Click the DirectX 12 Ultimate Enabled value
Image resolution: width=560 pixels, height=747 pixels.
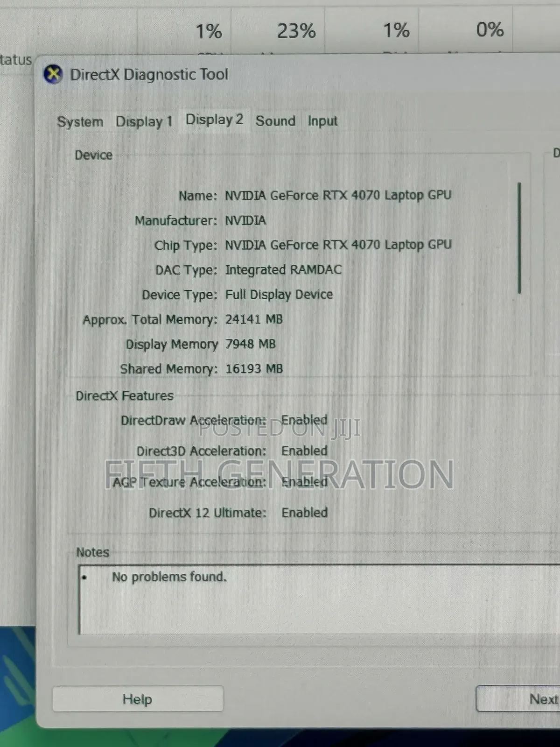tap(304, 513)
